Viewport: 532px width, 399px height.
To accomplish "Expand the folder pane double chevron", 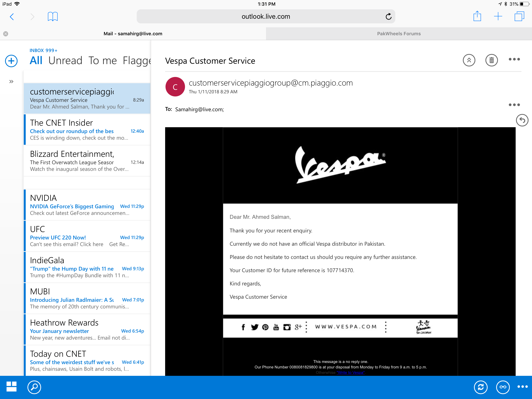I will tap(11, 82).
